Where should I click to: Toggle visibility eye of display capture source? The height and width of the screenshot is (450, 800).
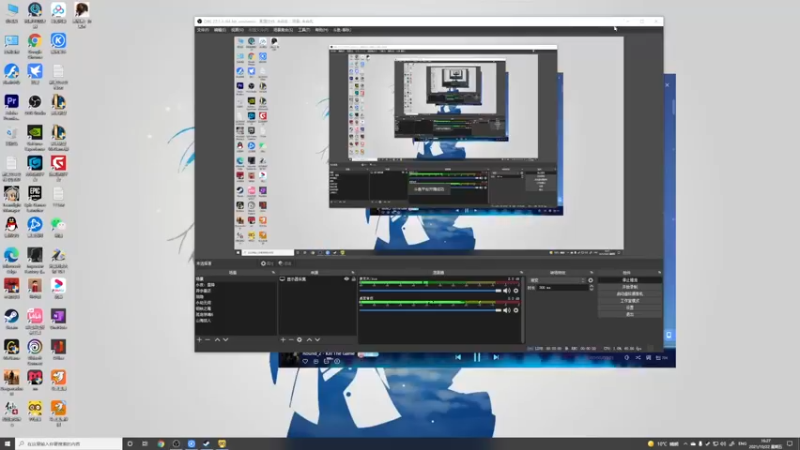click(x=346, y=279)
